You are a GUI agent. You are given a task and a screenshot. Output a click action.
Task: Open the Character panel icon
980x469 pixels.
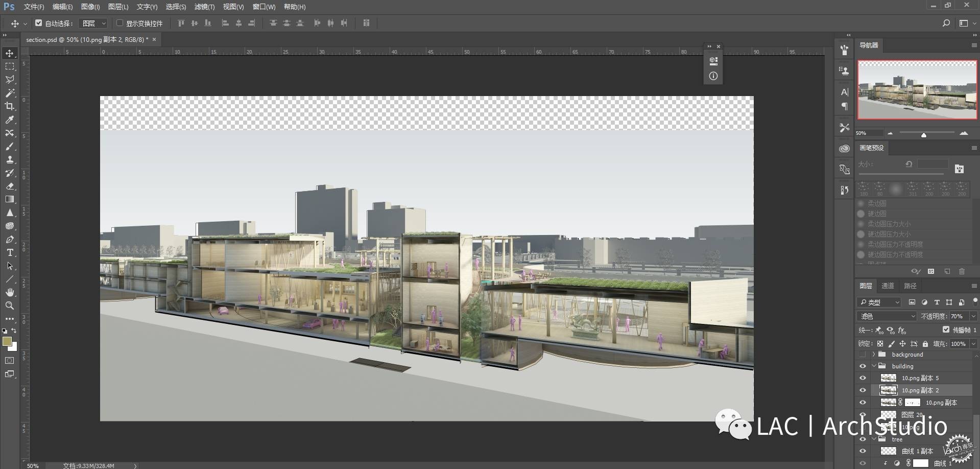844,92
